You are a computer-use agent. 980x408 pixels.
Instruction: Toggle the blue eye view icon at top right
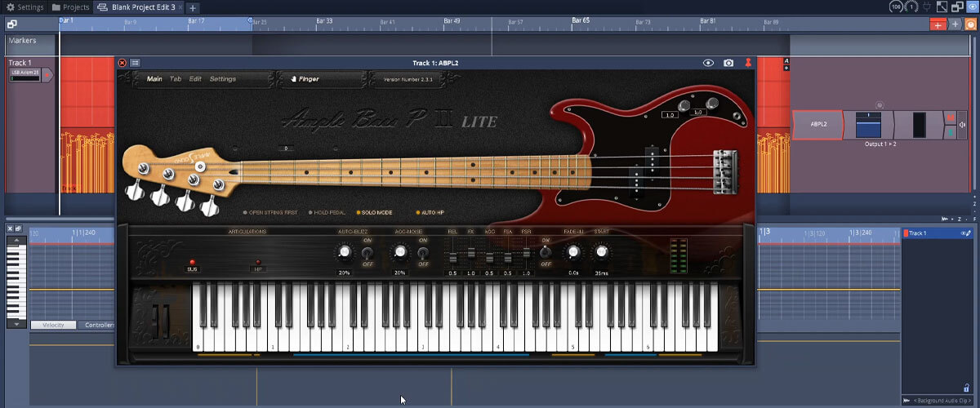point(971,7)
